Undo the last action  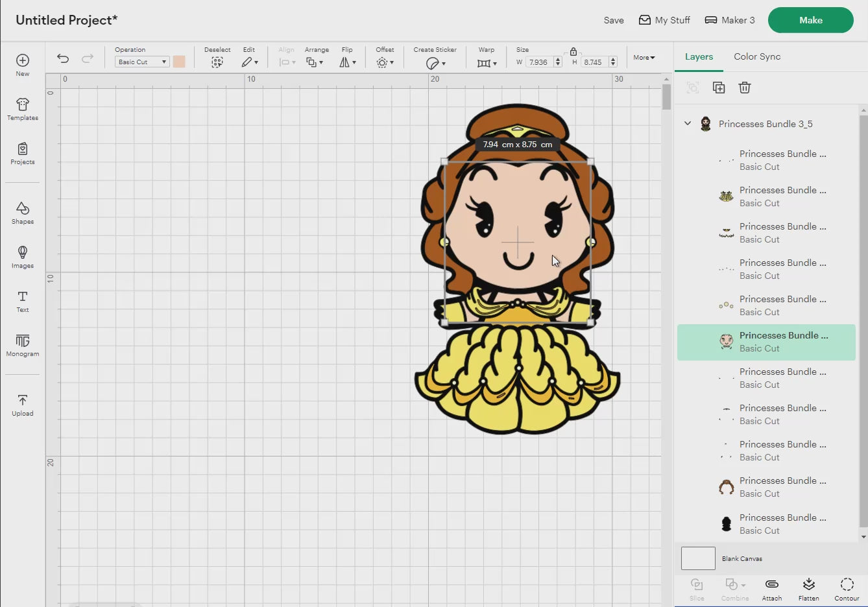click(63, 58)
